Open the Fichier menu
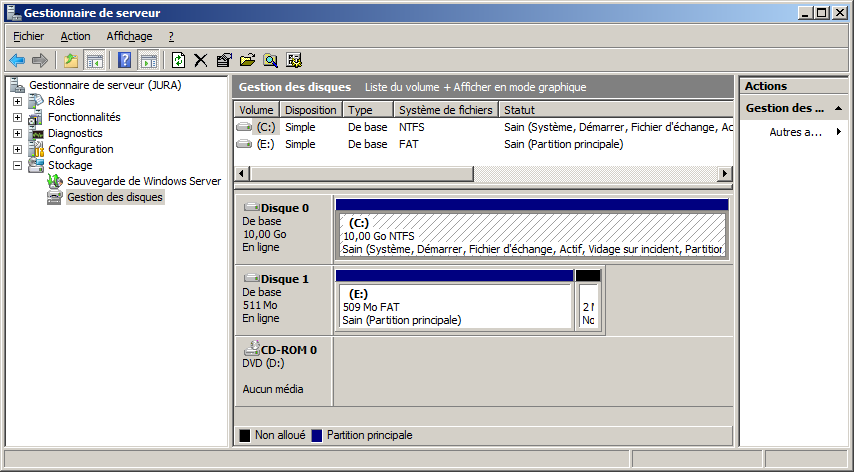The image size is (854, 472). 28,36
